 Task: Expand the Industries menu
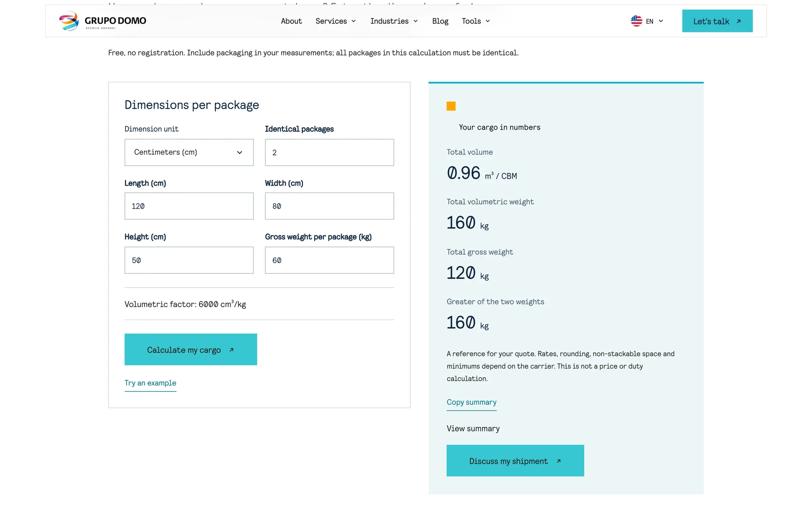click(394, 21)
